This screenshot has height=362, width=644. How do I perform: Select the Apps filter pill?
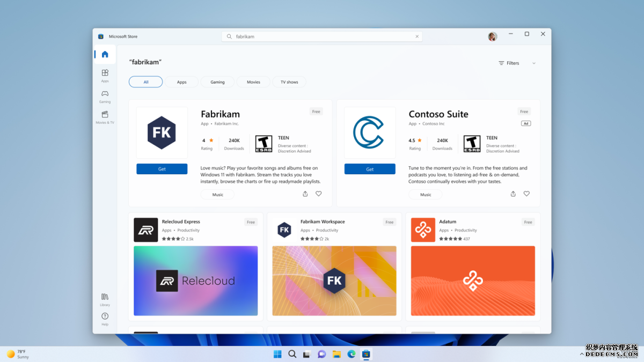(182, 82)
